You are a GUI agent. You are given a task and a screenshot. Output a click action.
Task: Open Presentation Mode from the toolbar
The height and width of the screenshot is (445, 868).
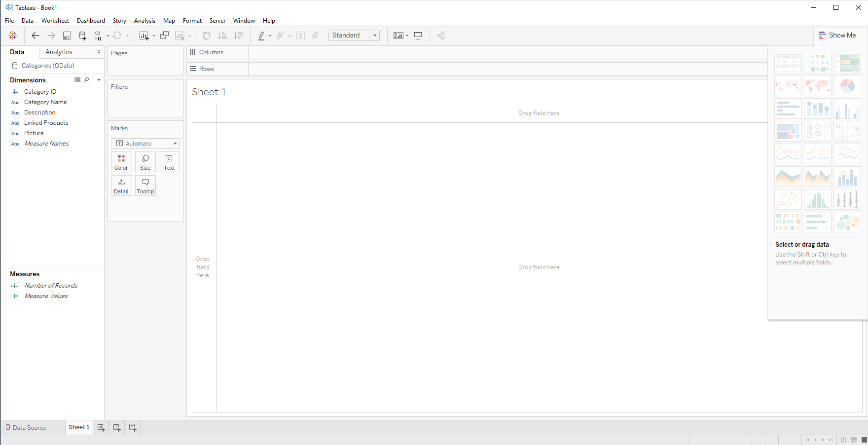[x=418, y=36]
